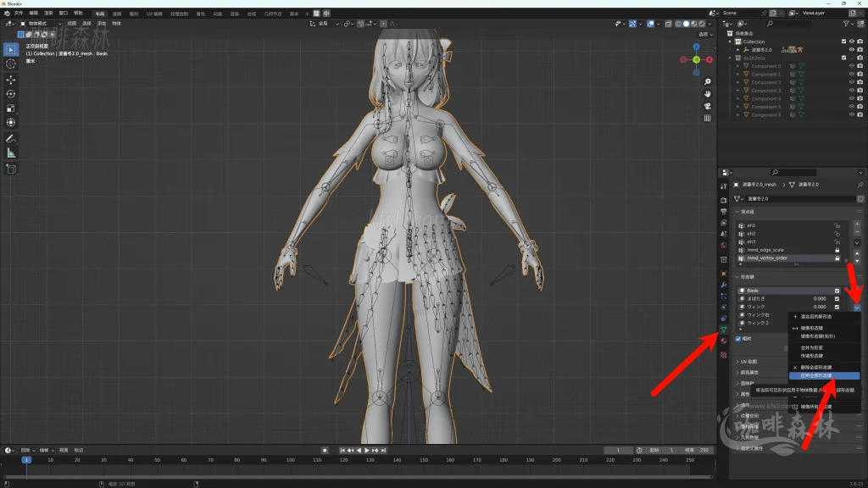Click the Blender logo menu icon
This screenshot has width=868, height=488.
[x=7, y=14]
